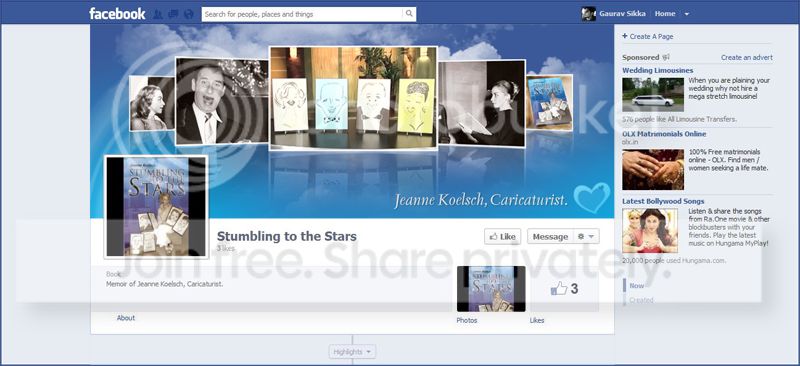Open the About link
Screen dimensions: 800x366
coord(126,318)
